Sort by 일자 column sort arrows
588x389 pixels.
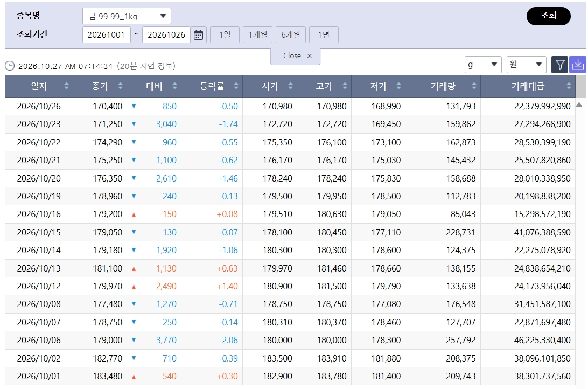[x=66, y=86]
